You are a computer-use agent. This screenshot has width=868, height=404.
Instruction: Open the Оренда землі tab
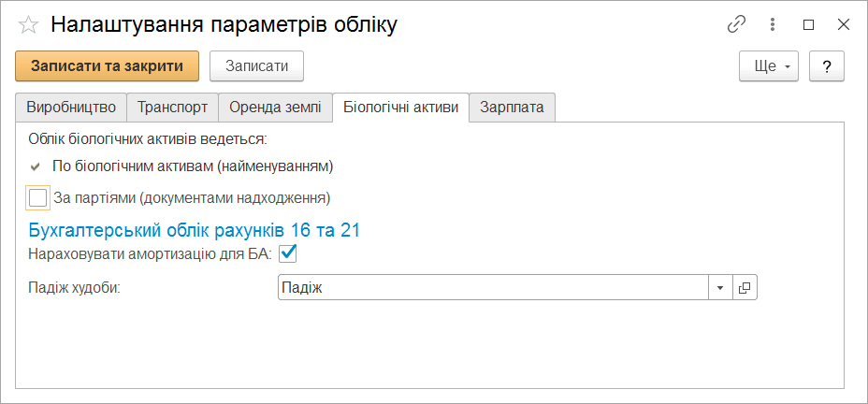click(x=275, y=108)
